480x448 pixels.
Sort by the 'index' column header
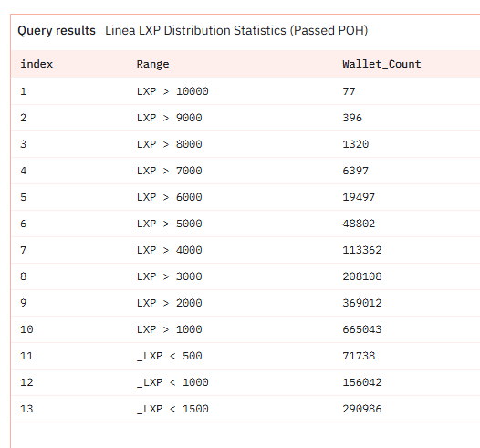point(37,64)
